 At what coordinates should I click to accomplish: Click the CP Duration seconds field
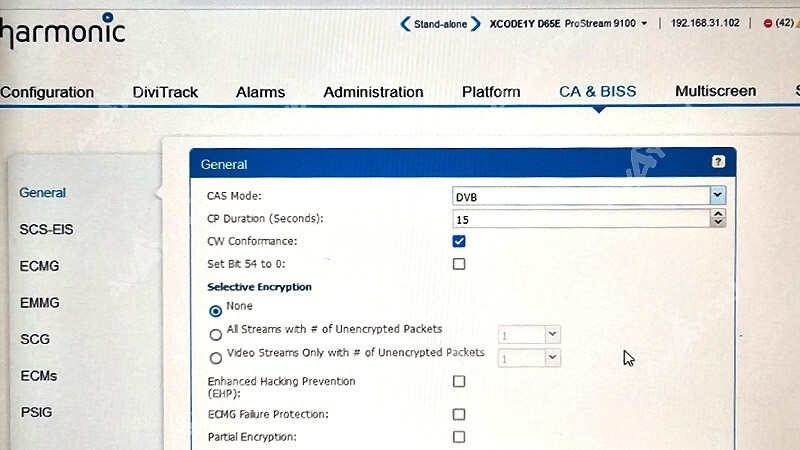(580, 219)
